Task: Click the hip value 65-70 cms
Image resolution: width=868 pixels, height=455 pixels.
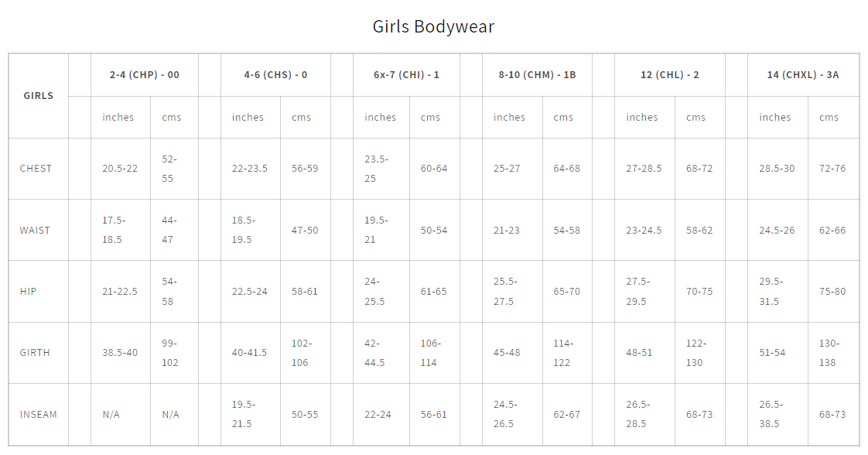Action: click(x=566, y=292)
